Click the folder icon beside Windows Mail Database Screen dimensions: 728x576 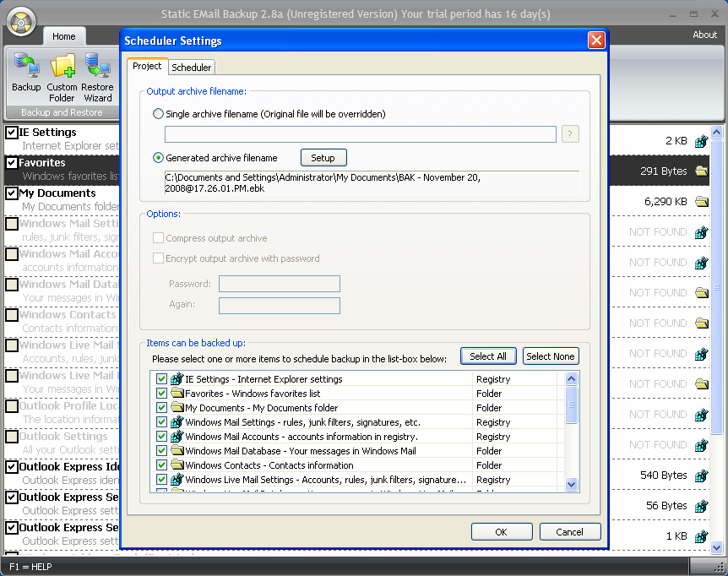177,451
